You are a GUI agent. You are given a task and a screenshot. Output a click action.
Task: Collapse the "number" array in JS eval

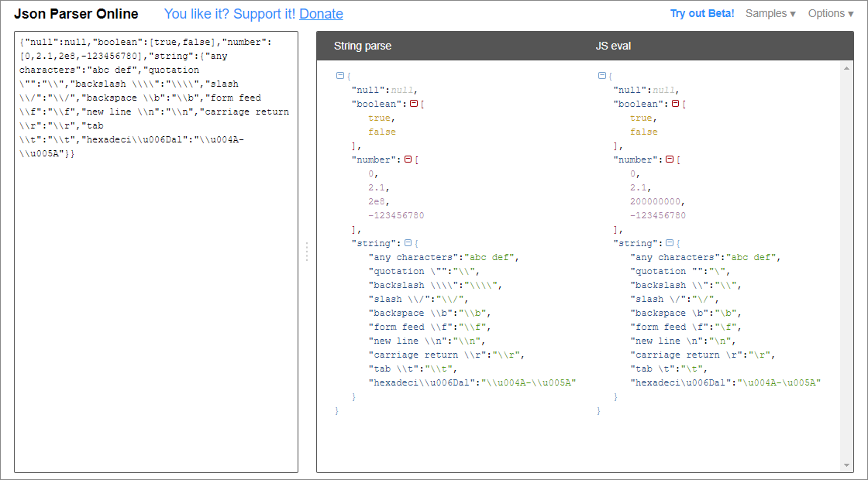[670, 159]
